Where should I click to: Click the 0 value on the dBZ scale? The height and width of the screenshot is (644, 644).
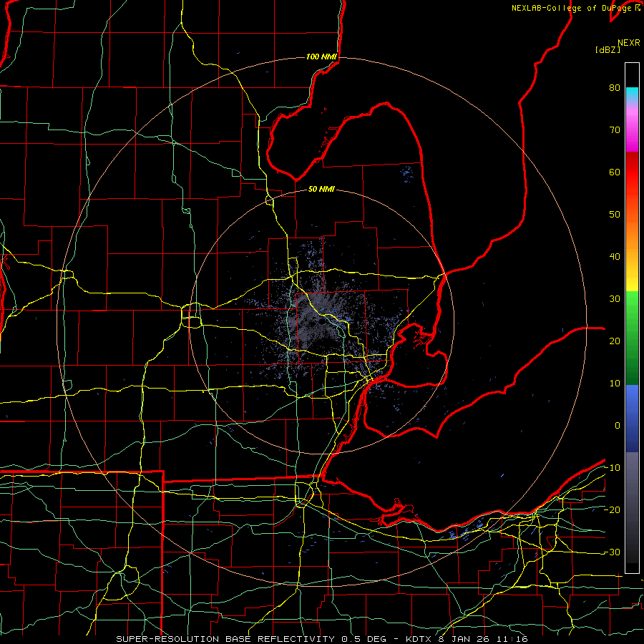coord(618,426)
